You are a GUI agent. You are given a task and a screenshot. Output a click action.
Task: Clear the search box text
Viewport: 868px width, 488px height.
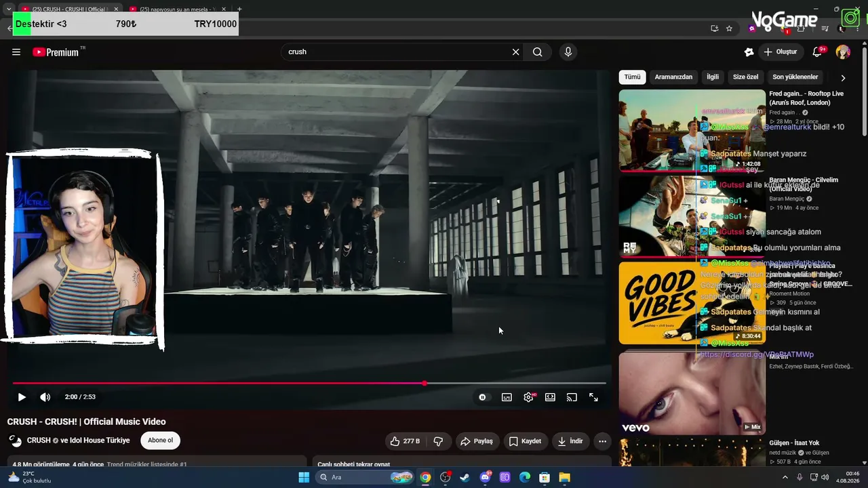click(515, 52)
